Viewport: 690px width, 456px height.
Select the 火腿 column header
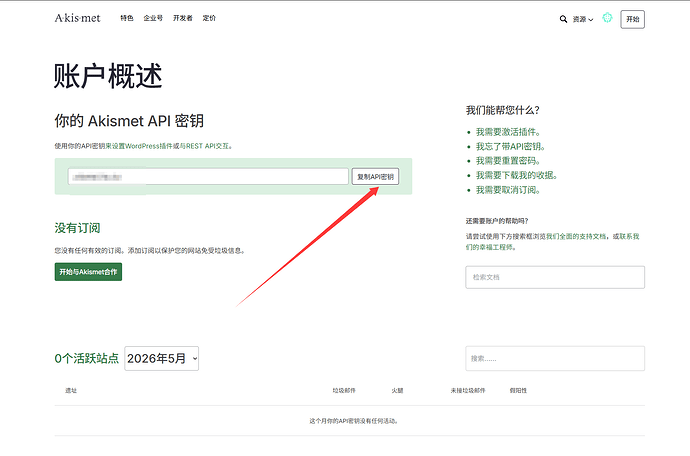tap(397, 390)
